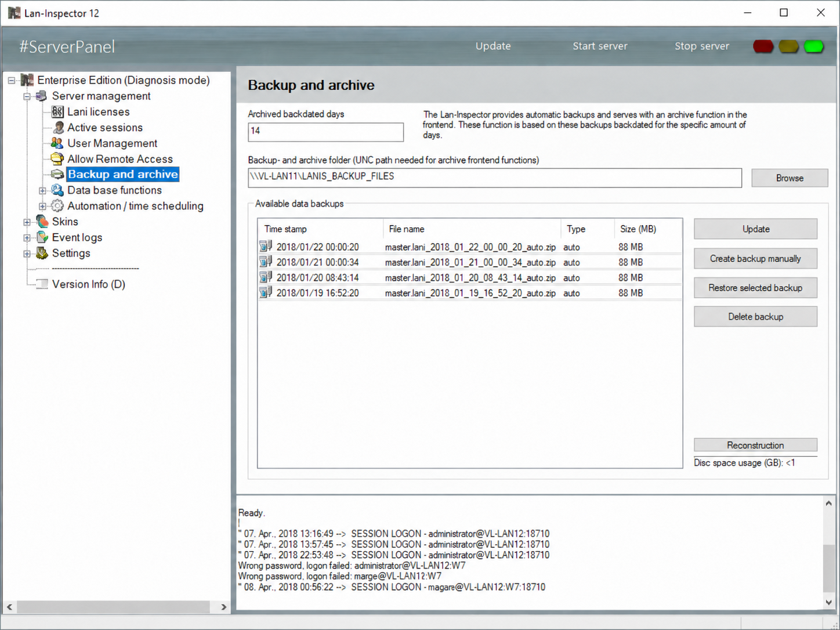Click log panel scrollbar down arrow

pyautogui.click(x=828, y=602)
